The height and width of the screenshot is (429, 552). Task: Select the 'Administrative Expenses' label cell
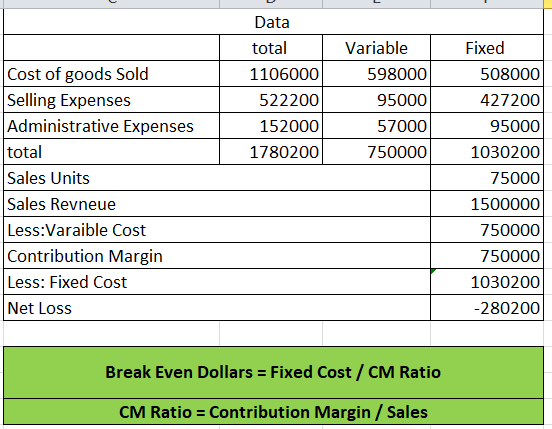pos(111,126)
